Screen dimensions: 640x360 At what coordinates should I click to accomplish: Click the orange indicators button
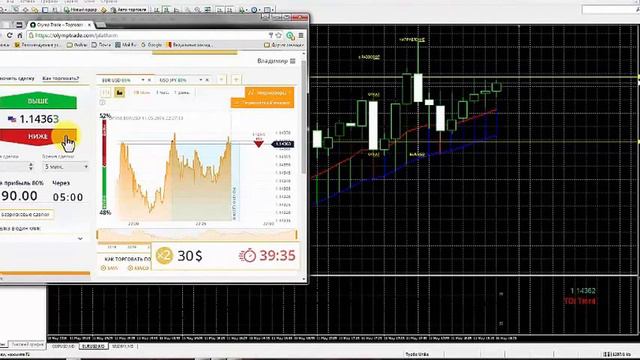(269, 93)
